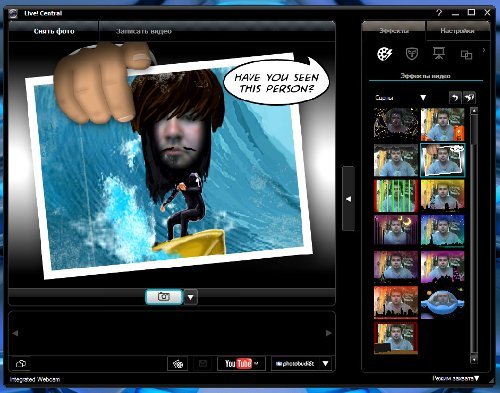Open the effects category dropdown arrow
The height and width of the screenshot is (393, 500).
(x=423, y=98)
